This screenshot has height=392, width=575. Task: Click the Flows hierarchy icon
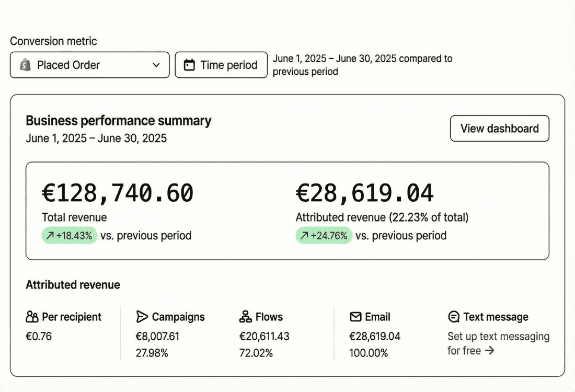pyautogui.click(x=245, y=317)
